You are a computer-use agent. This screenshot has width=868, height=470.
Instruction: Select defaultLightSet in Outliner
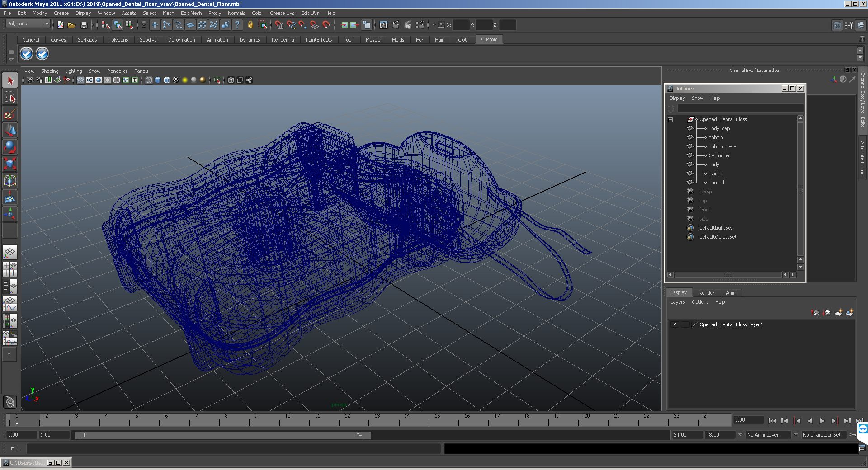[716, 228]
